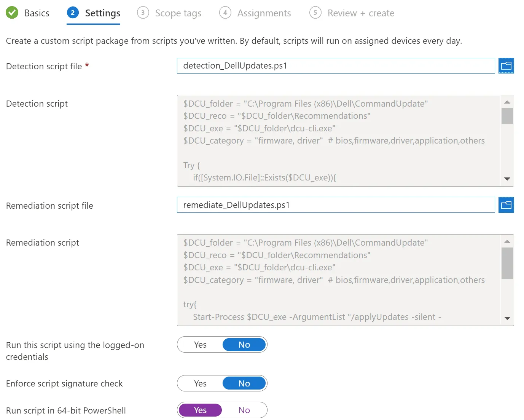Image resolution: width=524 pixels, height=420 pixels.
Task: Click the 'Create a custom script package' description text
Action: [234, 41]
